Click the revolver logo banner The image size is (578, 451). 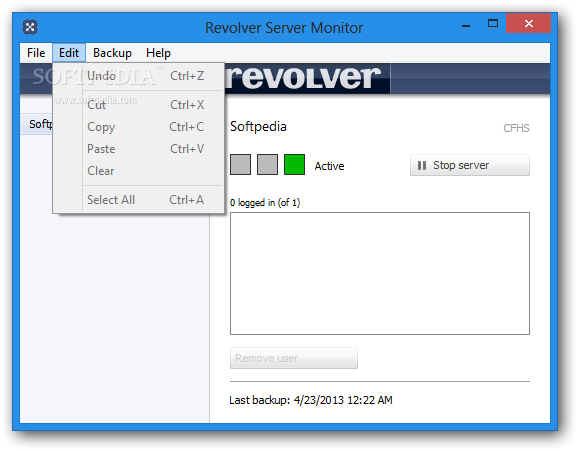point(307,78)
